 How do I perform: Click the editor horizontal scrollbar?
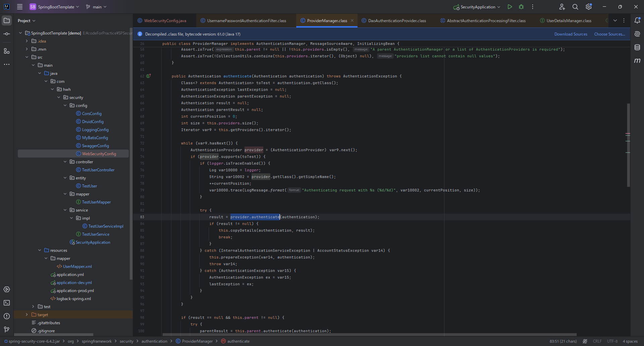point(369,334)
